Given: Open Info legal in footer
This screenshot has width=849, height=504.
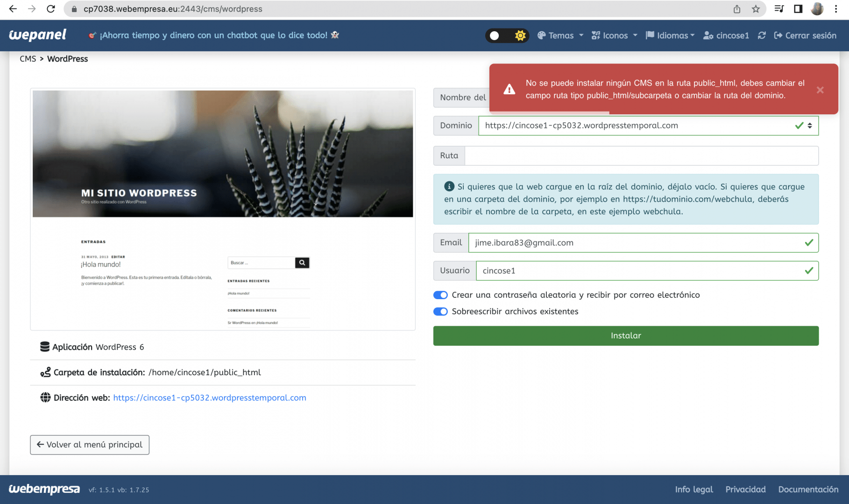Looking at the screenshot, I should click(x=694, y=489).
